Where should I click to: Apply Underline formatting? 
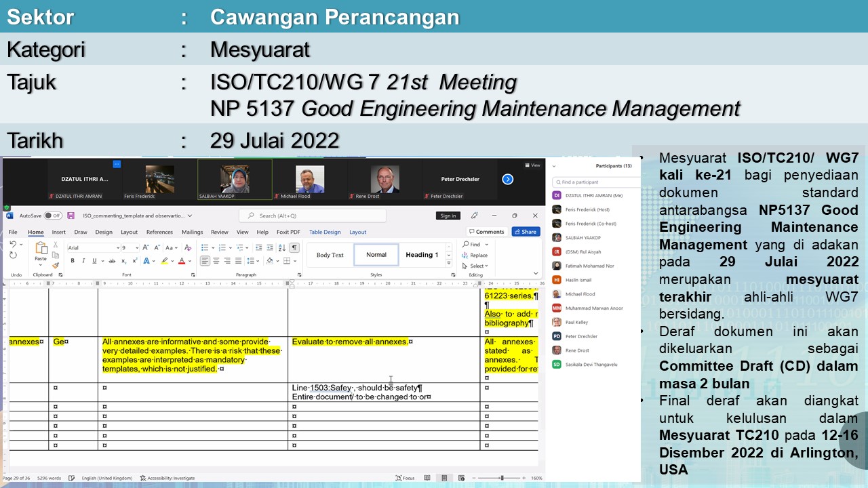pyautogui.click(x=94, y=261)
